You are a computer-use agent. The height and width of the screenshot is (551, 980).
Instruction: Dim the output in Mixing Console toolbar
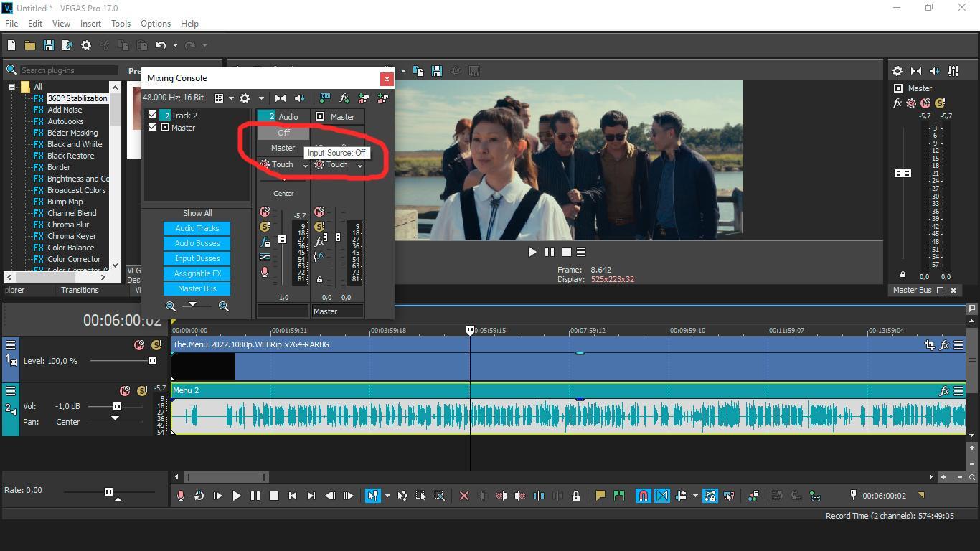(300, 98)
